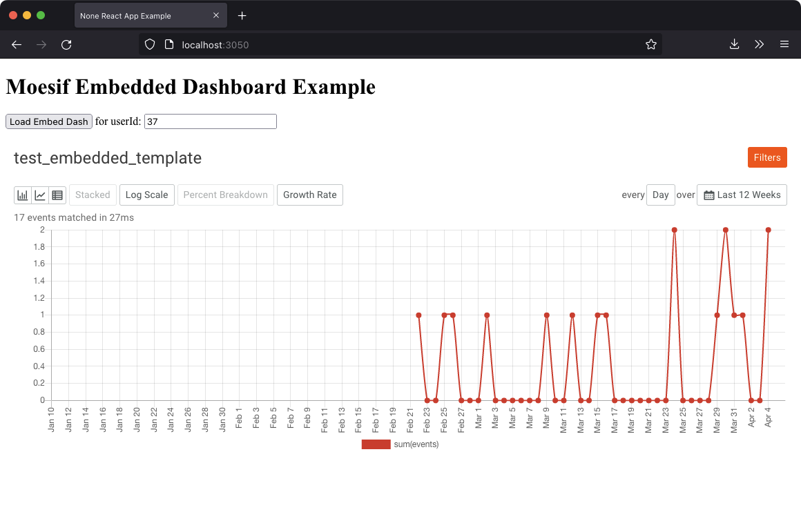This screenshot has width=801, height=532.
Task: Open the Filters panel
Action: coord(766,157)
